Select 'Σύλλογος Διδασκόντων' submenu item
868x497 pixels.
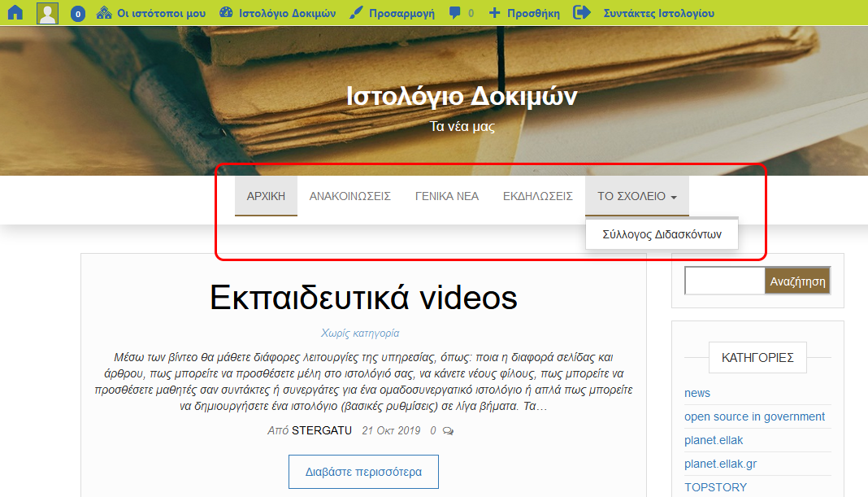[662, 234]
